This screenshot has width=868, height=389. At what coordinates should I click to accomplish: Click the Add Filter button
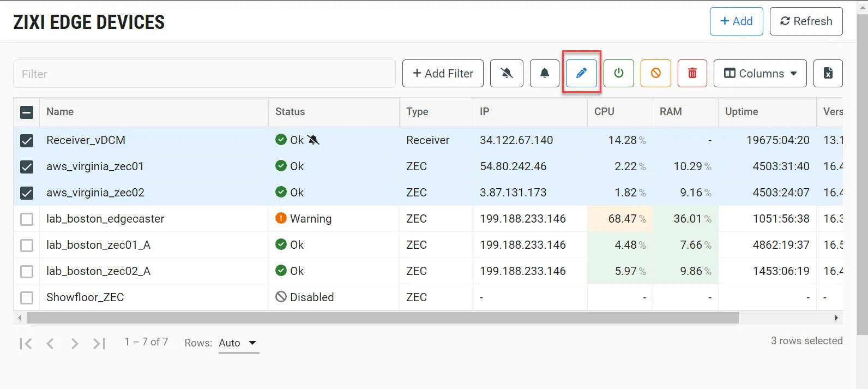point(443,73)
